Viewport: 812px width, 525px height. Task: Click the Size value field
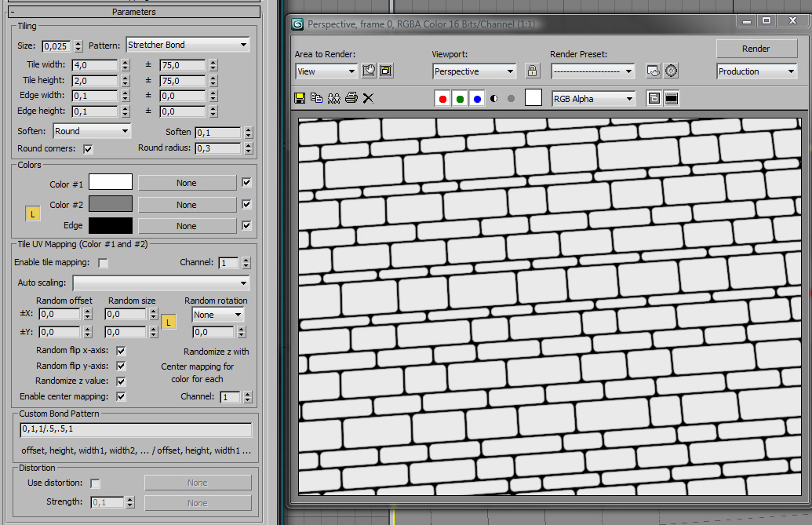56,46
